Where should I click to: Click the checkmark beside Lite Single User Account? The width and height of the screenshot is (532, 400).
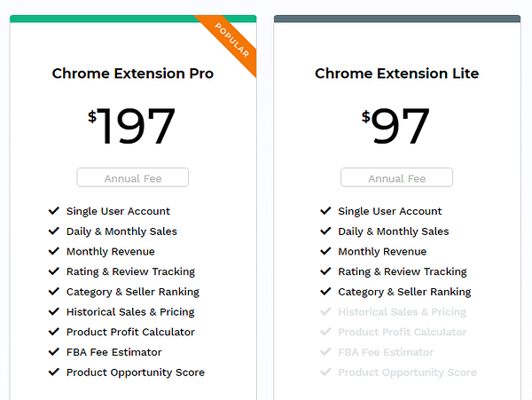(325, 211)
